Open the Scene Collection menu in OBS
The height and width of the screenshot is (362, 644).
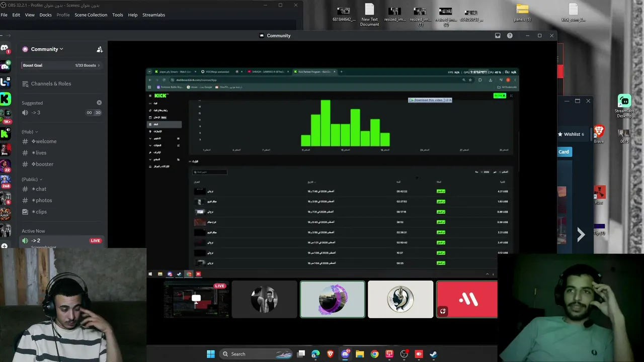pos(91,15)
